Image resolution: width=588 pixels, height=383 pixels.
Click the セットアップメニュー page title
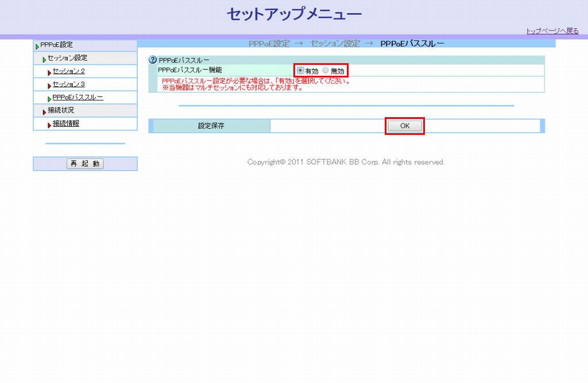294,14
